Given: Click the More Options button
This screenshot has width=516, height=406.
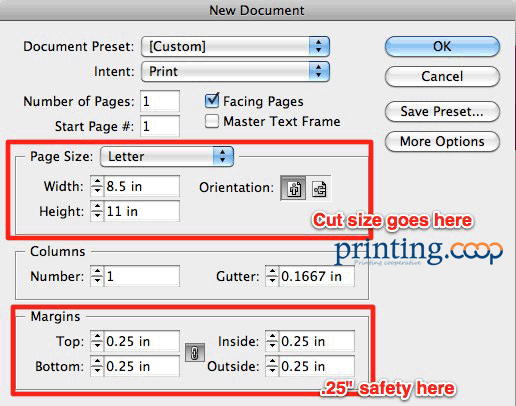Looking at the screenshot, I should point(442,141).
